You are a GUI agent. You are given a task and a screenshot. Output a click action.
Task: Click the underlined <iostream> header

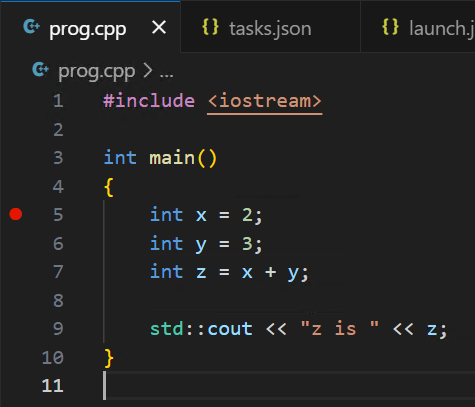[265, 101]
